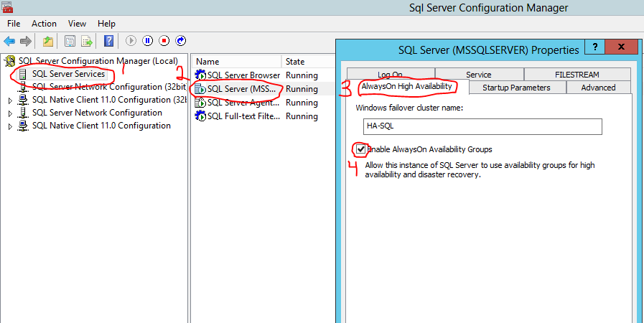Screen dimensions: 644x323
Task: Expand the SQL Server Network Configuration node
Action: [11, 113]
